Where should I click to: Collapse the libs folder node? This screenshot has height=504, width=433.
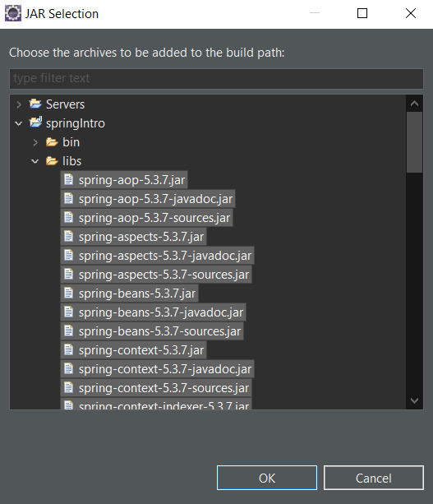point(35,161)
